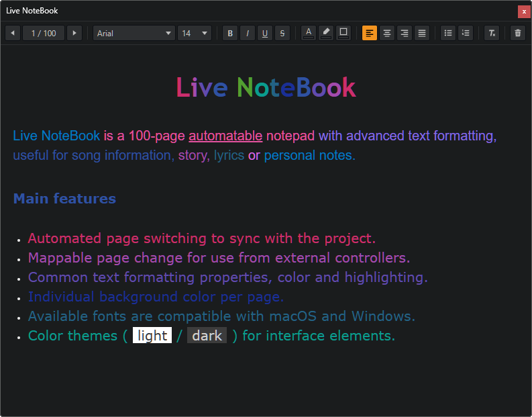The image size is (532, 417).
Task: Go to the next page arrow
Action: pyautogui.click(x=74, y=34)
